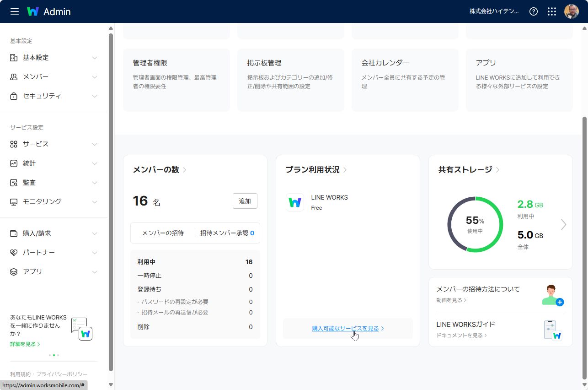The height and width of the screenshot is (390, 588).
Task: Open the 購入可能なサービスを見る link
Action: point(345,329)
